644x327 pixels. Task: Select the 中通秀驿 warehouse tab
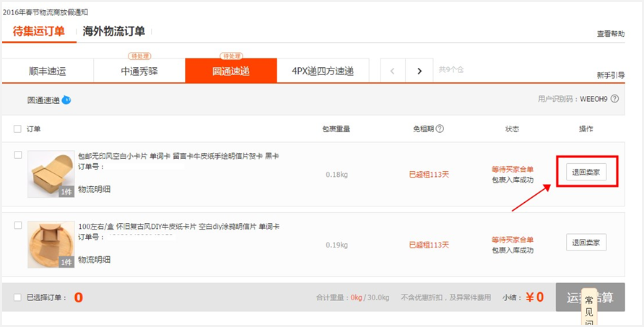(139, 71)
